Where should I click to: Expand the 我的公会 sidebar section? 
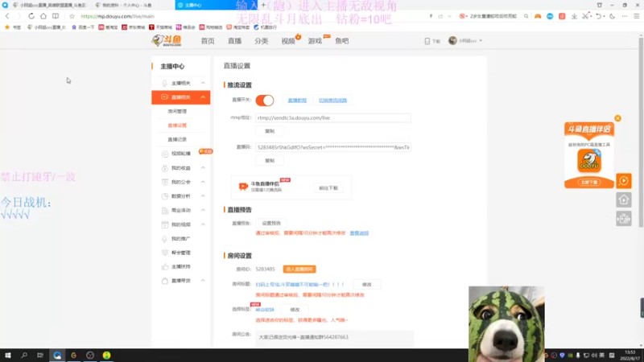pyautogui.click(x=203, y=182)
